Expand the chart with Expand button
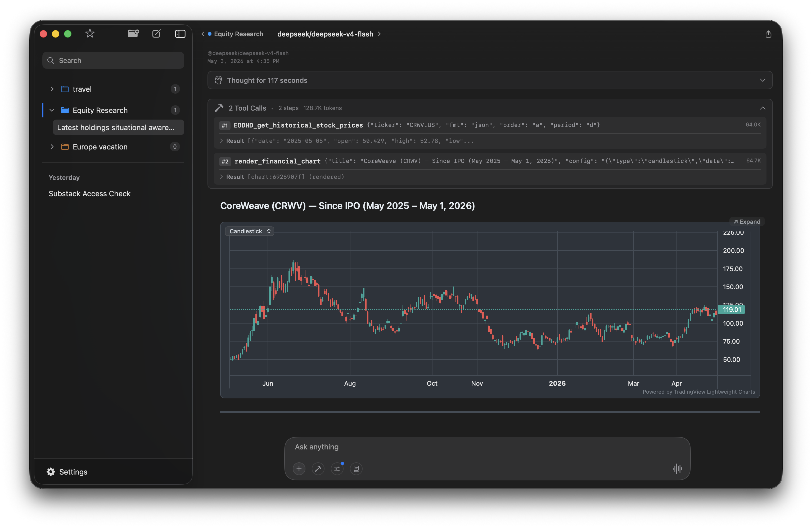The width and height of the screenshot is (812, 528). [x=747, y=222]
